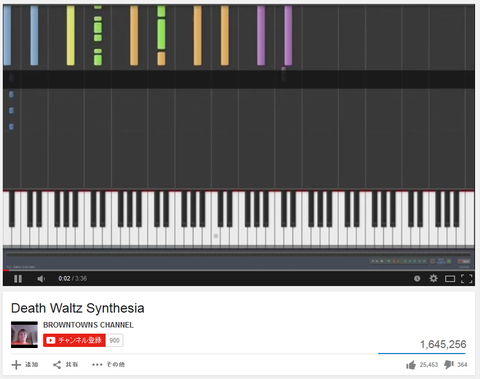The height and width of the screenshot is (379, 480).
Task: Open the BROWNTOWNS CHANNEL link
Action: tap(88, 325)
